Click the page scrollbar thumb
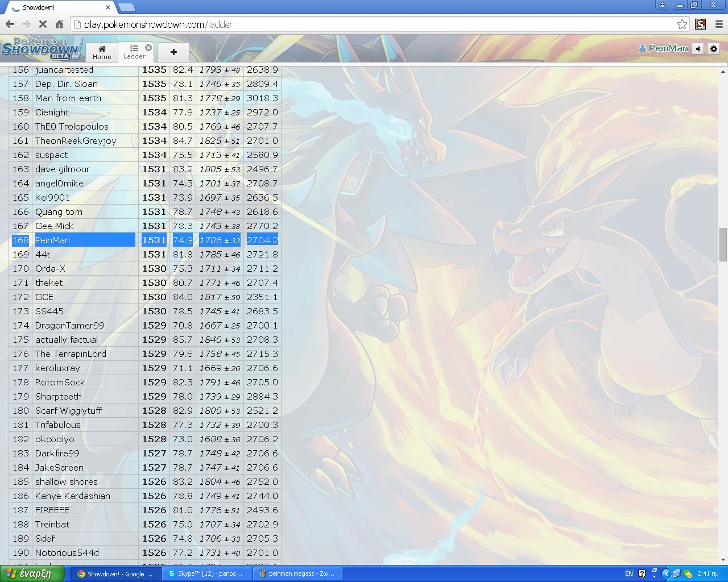This screenshot has height=582, width=728. [x=723, y=244]
